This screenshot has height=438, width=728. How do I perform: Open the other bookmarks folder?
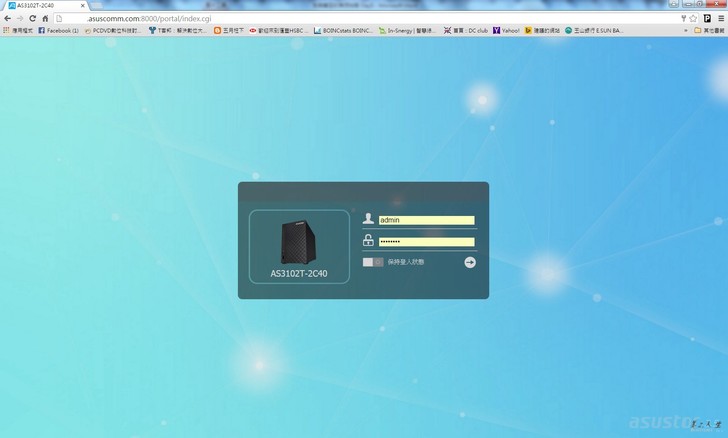pyautogui.click(x=709, y=30)
